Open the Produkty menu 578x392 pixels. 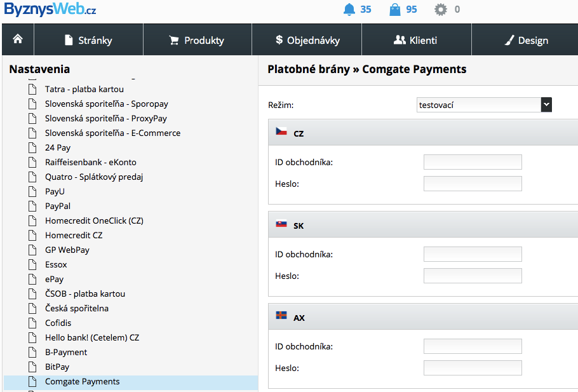point(197,40)
